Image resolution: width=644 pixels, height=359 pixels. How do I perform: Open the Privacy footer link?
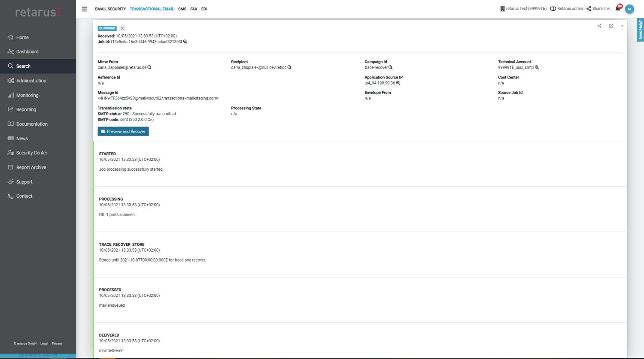coord(57,344)
